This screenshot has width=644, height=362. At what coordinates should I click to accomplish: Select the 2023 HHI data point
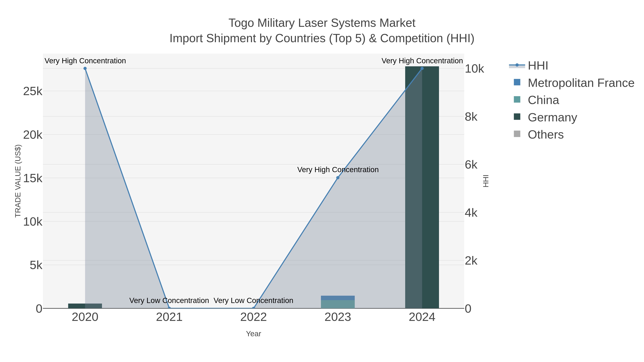pyautogui.click(x=338, y=178)
